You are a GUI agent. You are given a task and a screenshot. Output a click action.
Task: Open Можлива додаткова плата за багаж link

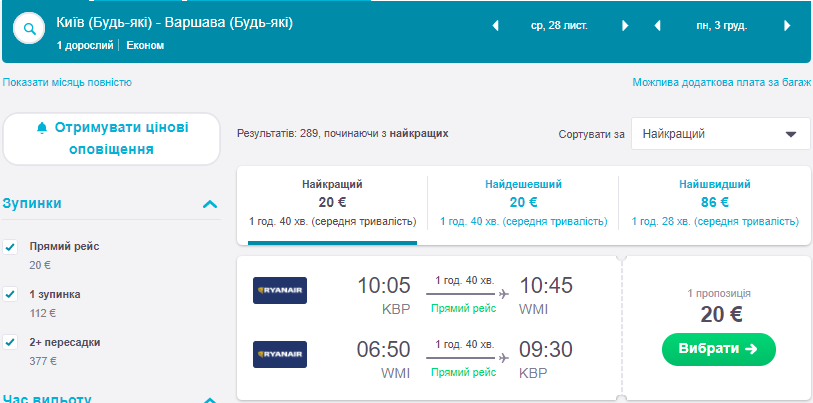(721, 83)
